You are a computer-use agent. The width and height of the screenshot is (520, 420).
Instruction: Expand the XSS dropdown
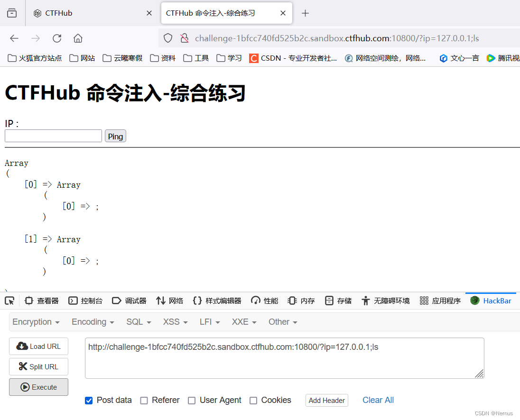pyautogui.click(x=175, y=322)
